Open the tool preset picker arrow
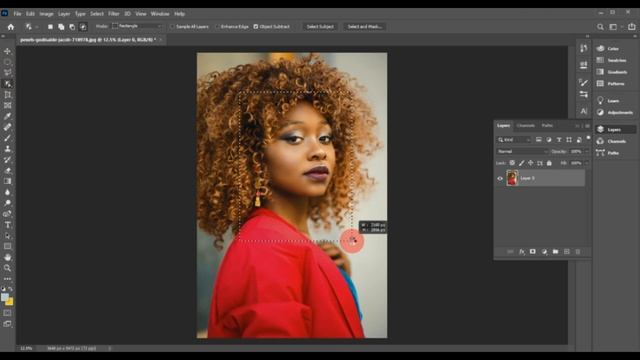This screenshot has height=360, width=640. (36, 27)
